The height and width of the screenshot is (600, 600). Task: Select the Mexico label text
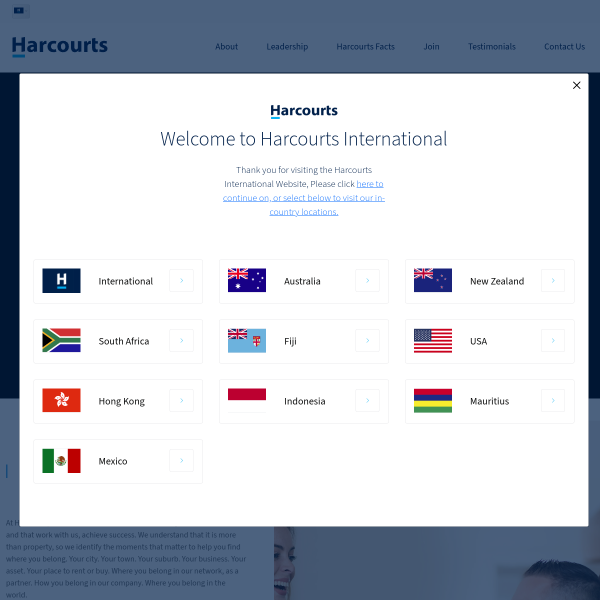(112, 461)
